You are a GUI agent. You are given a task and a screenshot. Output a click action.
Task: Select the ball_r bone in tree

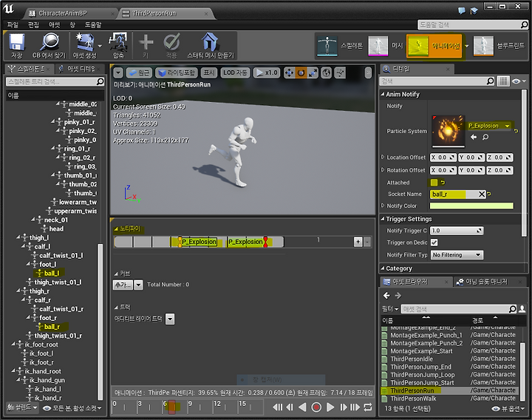[52, 327]
